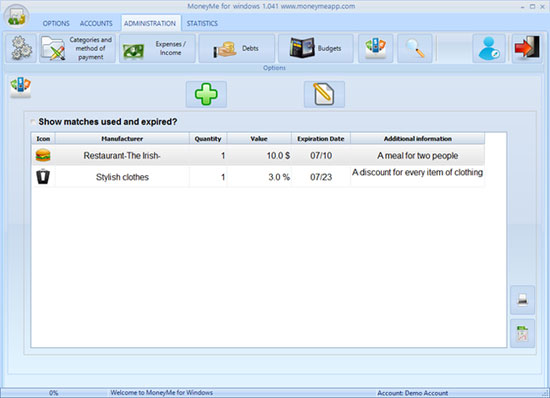
Task: Switch to the STATISTICS tab
Action: coord(202,23)
